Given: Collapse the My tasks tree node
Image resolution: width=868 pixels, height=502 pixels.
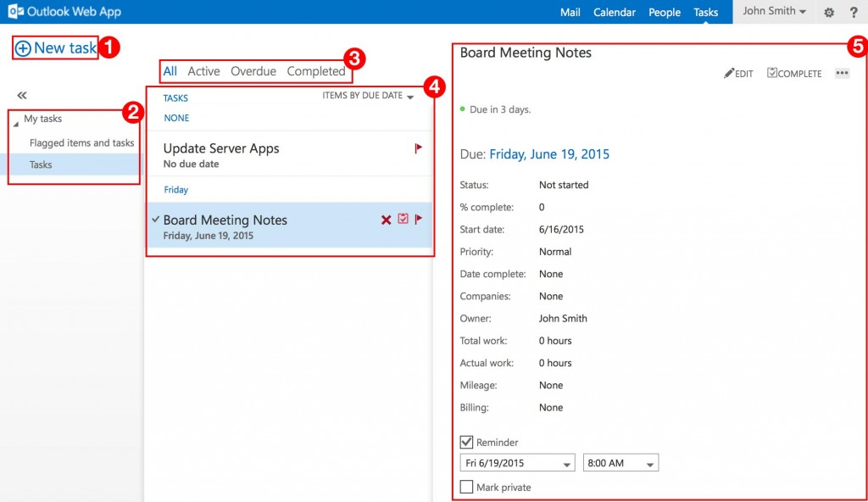Looking at the screenshot, I should tap(16, 120).
